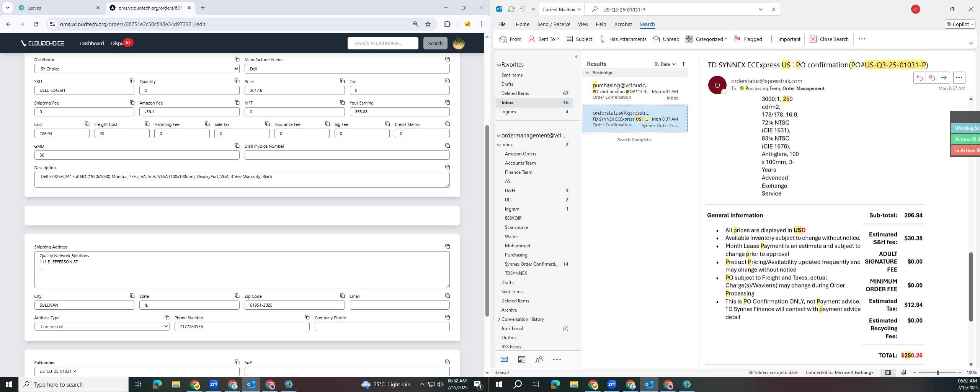The width and height of the screenshot is (980, 392).
Task: Switch to Reading view in status bar
Action: tap(903, 372)
